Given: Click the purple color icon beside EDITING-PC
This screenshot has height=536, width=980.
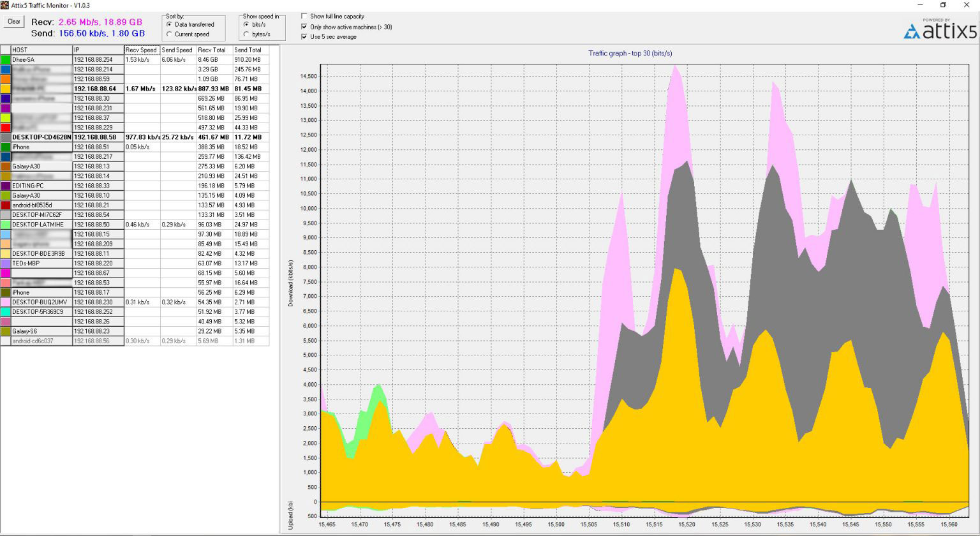Looking at the screenshot, I should [5, 185].
